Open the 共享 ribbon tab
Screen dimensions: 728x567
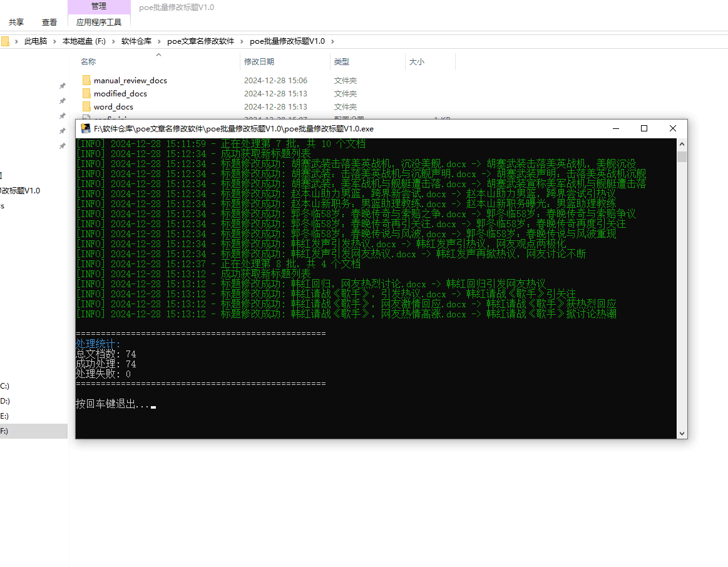(x=16, y=23)
